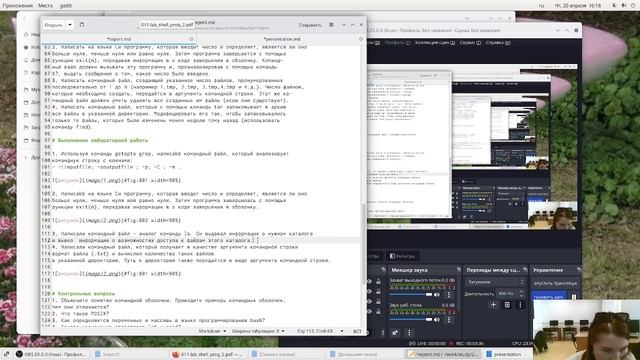640x360 pixels.
Task: Open the Места menu in top panel
Action: [x=45, y=6]
